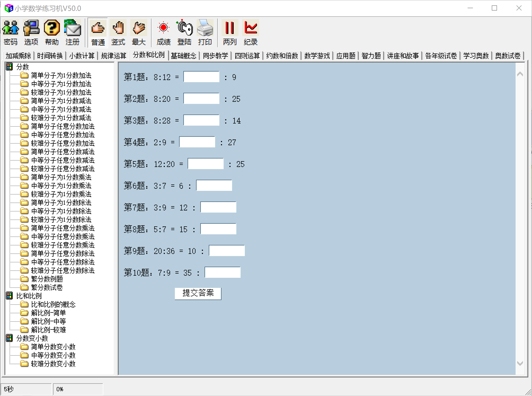Image resolution: width=532 pixels, height=396 pixels.
Task: Switch to the 小数计算 tab
Action: (x=82, y=56)
